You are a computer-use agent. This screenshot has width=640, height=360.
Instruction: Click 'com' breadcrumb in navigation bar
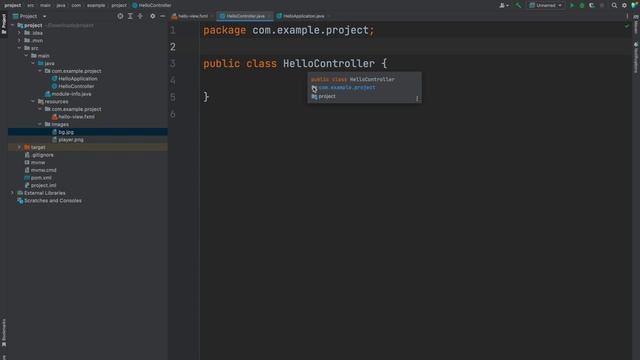[76, 5]
